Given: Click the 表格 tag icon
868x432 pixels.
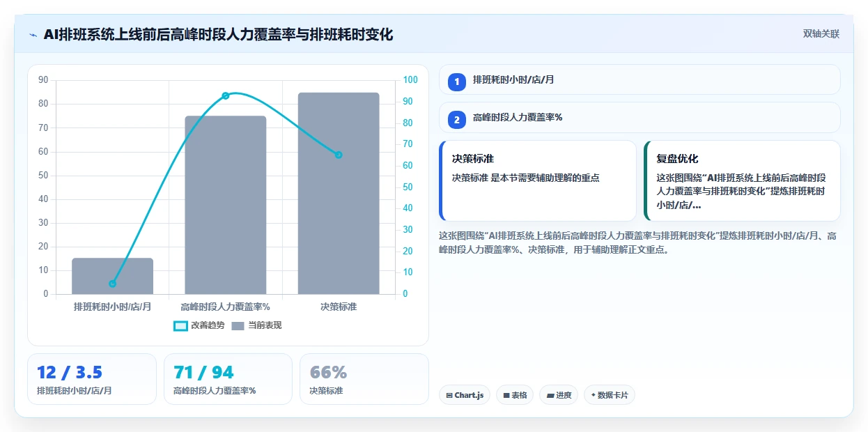Looking at the screenshot, I should [x=506, y=395].
